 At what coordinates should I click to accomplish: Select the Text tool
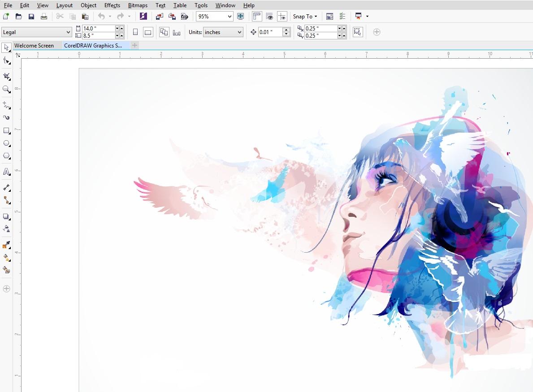(x=6, y=172)
